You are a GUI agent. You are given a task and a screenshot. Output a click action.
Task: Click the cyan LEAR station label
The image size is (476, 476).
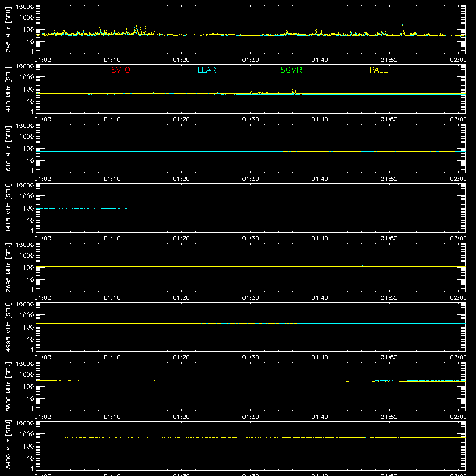(206, 70)
